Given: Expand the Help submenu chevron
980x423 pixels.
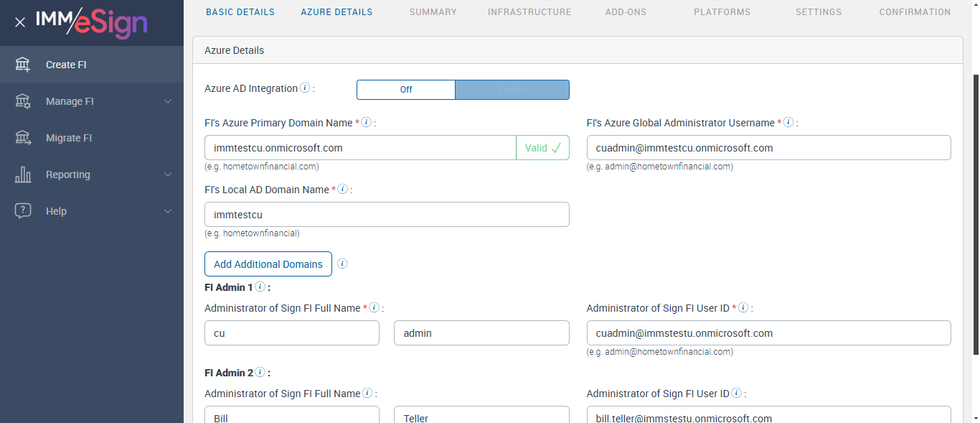Looking at the screenshot, I should 168,211.
